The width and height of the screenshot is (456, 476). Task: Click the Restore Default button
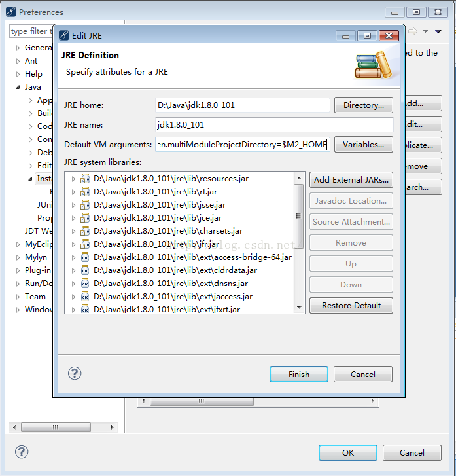coord(351,305)
